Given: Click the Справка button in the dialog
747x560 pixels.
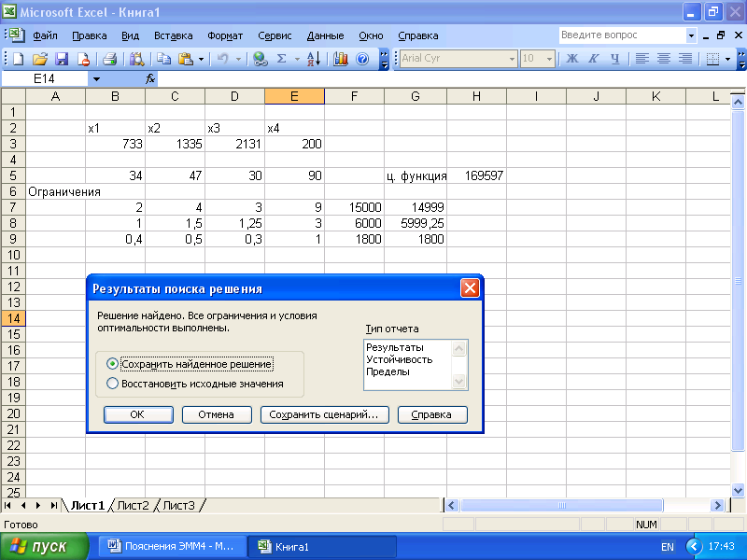Looking at the screenshot, I should (x=432, y=414).
